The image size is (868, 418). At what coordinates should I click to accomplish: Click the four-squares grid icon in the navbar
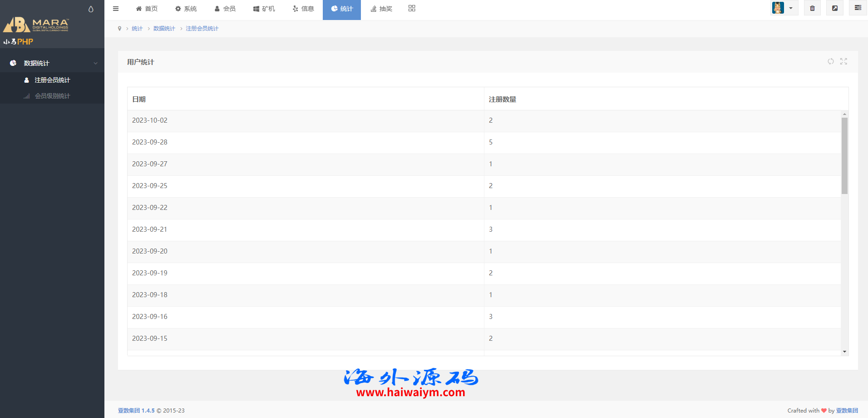point(412,8)
